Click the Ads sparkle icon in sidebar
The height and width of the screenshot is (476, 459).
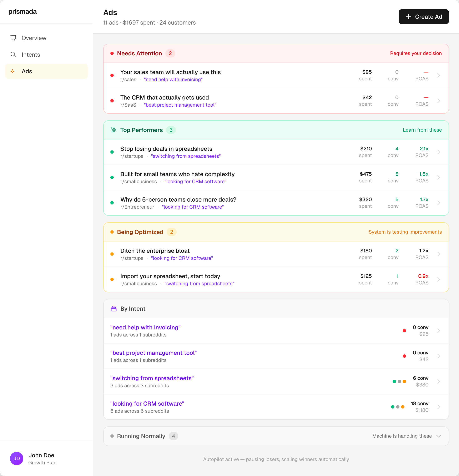13,71
